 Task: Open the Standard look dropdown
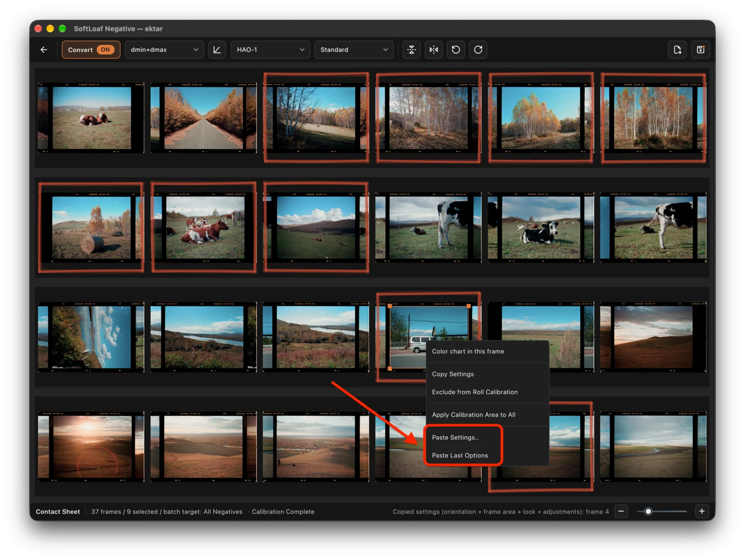[x=354, y=50]
